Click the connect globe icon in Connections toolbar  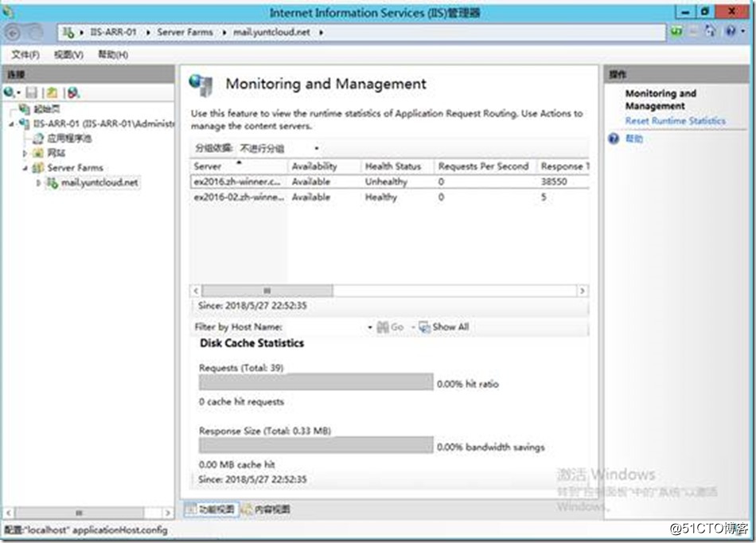coord(9,92)
